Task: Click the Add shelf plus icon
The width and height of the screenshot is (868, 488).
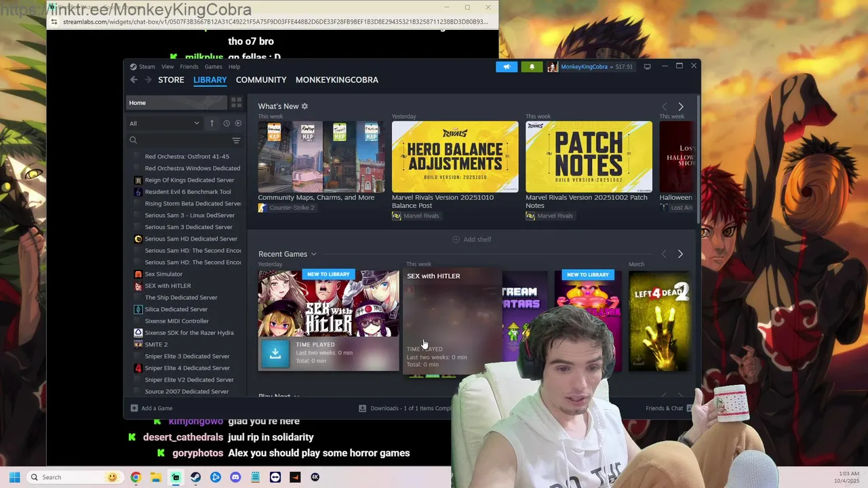Action: [456, 239]
